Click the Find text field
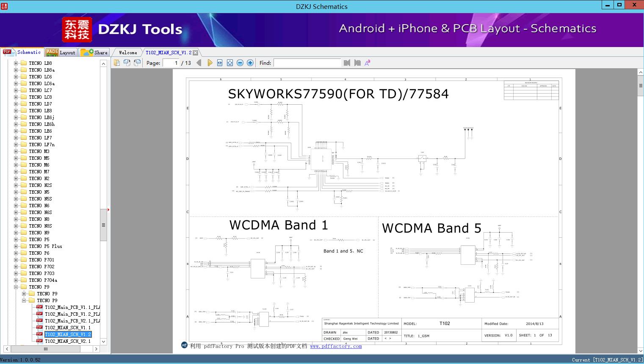The image size is (644, 364). (307, 63)
